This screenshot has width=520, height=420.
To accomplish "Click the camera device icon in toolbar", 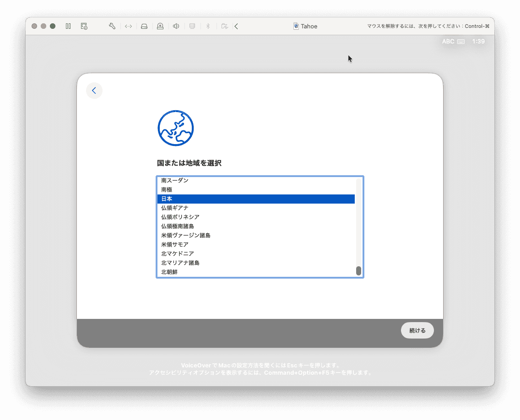I will (x=160, y=26).
